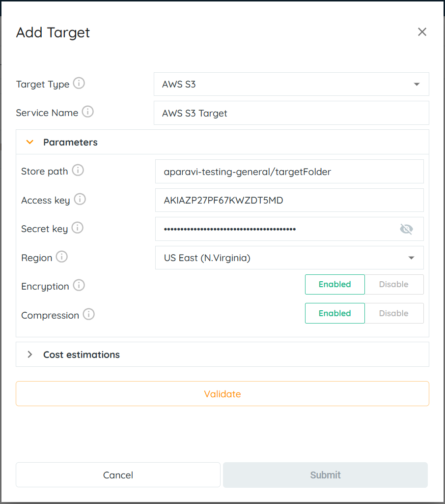Click the Encryption info icon

coord(79,286)
